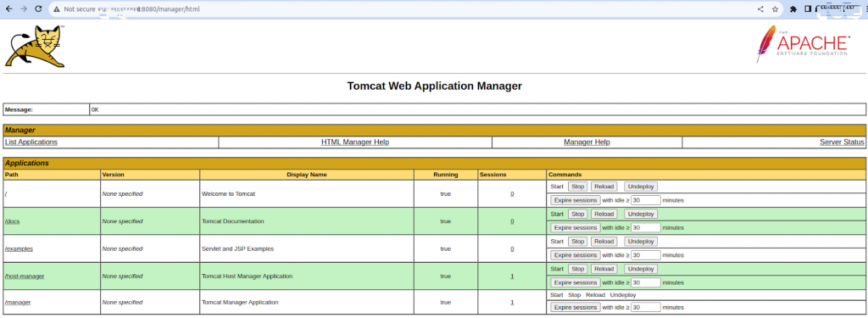Screen dimensions: 868x318
Task: Click idle minutes field for root application
Action: click(x=645, y=200)
